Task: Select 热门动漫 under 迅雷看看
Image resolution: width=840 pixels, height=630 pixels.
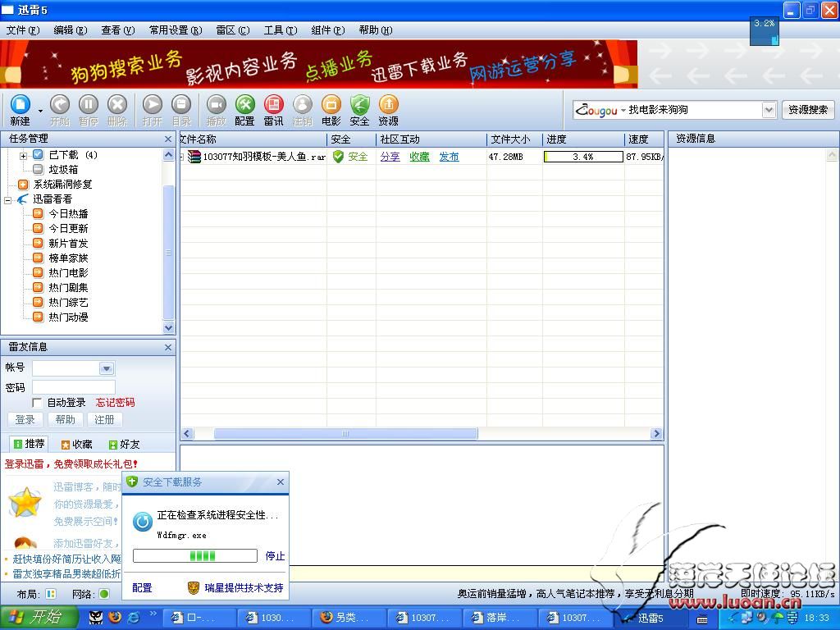Action: 68,317
